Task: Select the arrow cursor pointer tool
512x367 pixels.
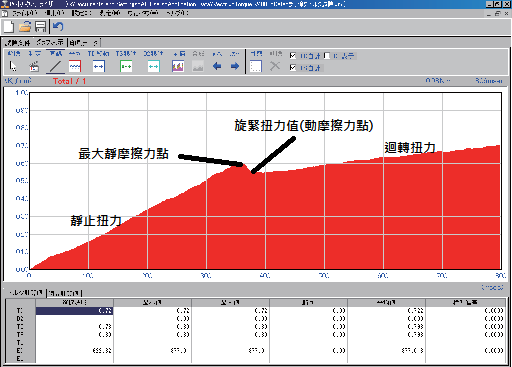Action: tap(13, 66)
